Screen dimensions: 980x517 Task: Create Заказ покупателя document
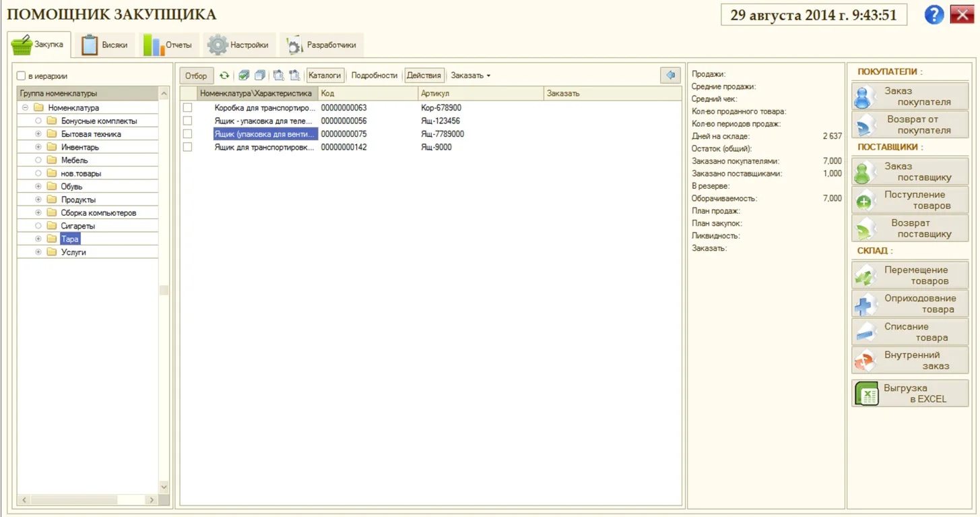click(910, 96)
